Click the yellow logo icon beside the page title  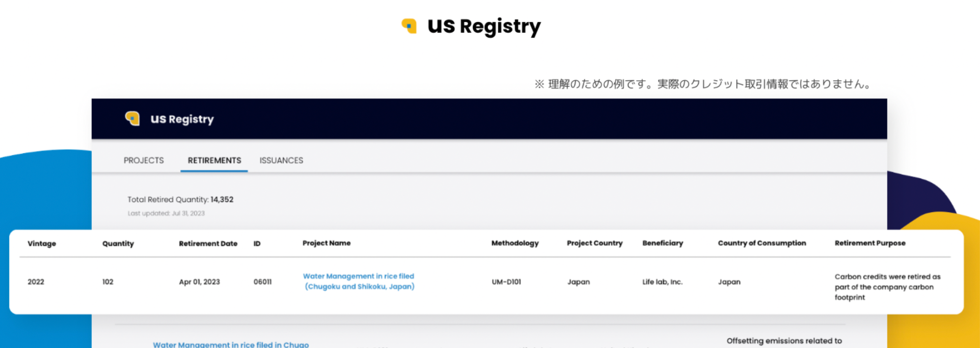409,26
